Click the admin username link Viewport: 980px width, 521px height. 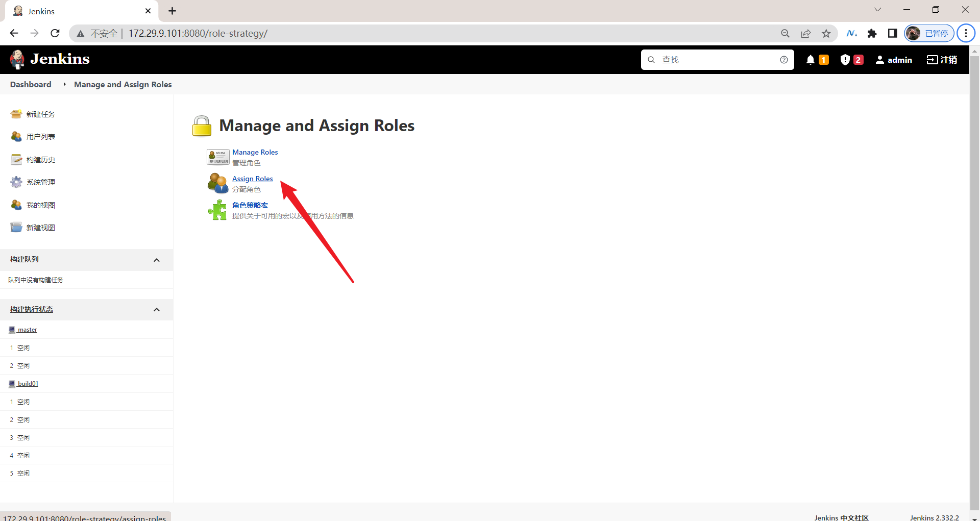pos(900,60)
